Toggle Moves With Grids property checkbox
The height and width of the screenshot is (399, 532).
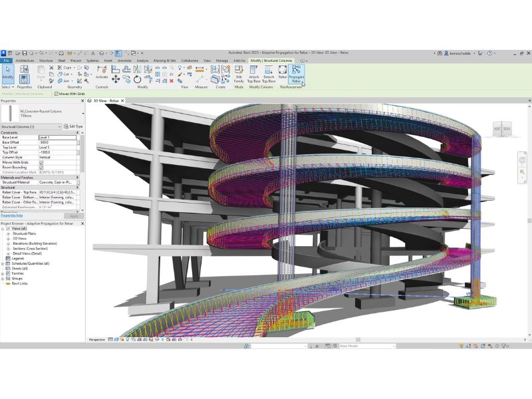coord(41,162)
